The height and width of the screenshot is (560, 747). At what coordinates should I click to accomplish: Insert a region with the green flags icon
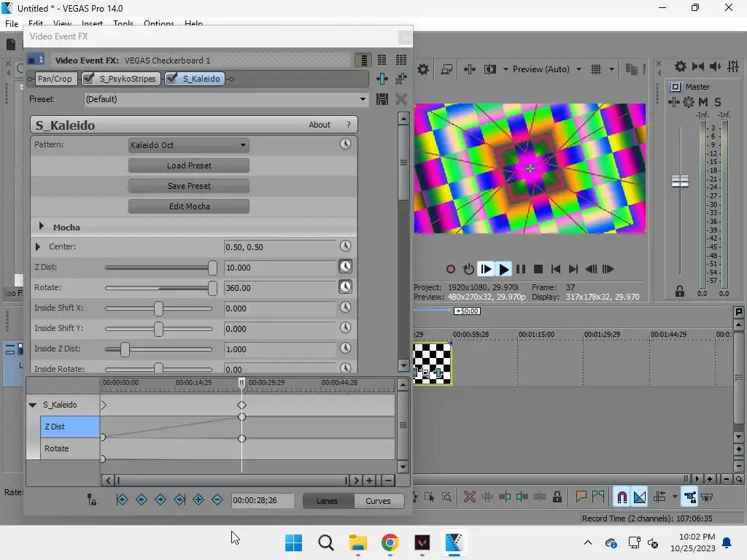tap(598, 497)
